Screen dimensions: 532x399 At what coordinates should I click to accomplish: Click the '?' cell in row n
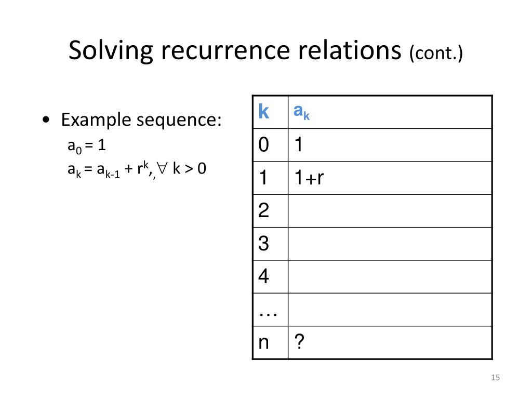point(390,342)
